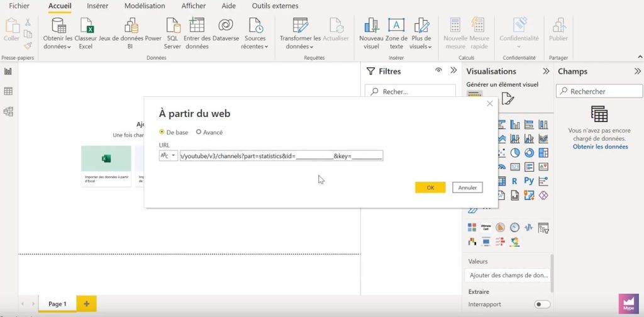Select the donut chart visualization
644x317 pixels.
pos(529,153)
